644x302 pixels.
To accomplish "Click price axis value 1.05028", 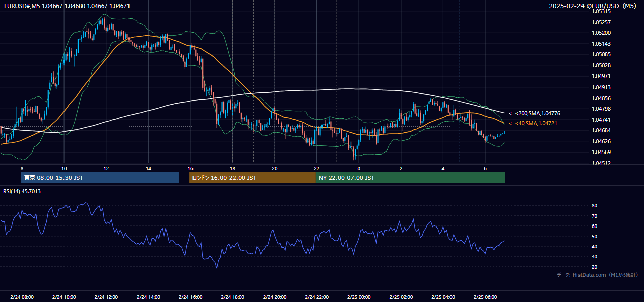I will coord(601,65).
